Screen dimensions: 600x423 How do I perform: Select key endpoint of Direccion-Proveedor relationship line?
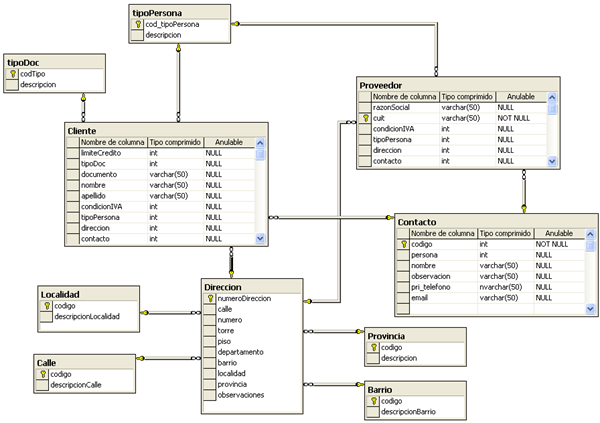pyautogui.click(x=308, y=302)
